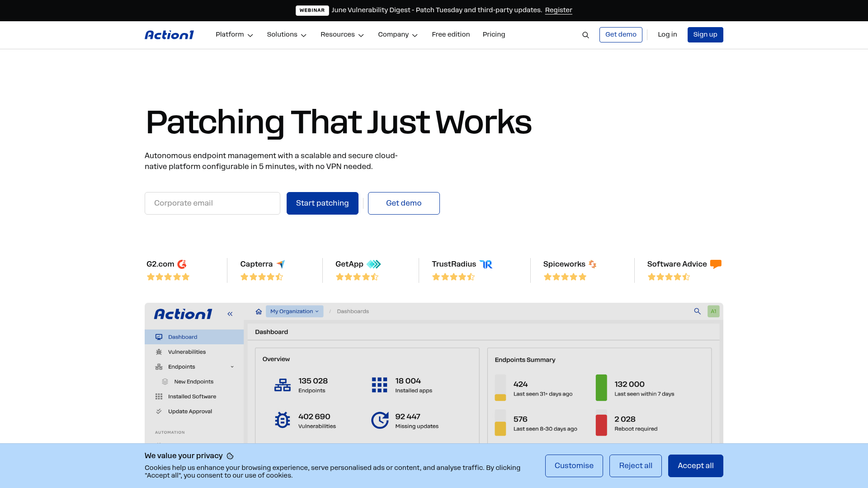Click the Installed Software grid icon in sidebar
This screenshot has height=488, width=868.
pos(159,397)
